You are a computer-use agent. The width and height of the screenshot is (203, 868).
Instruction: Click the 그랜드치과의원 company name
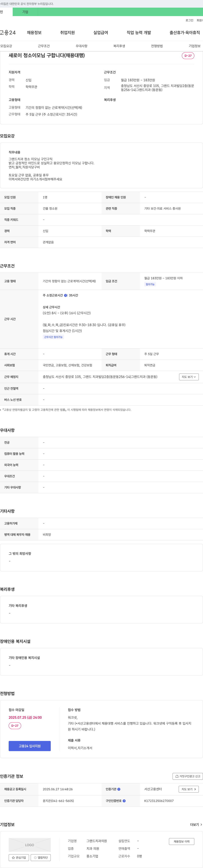coord(97,841)
